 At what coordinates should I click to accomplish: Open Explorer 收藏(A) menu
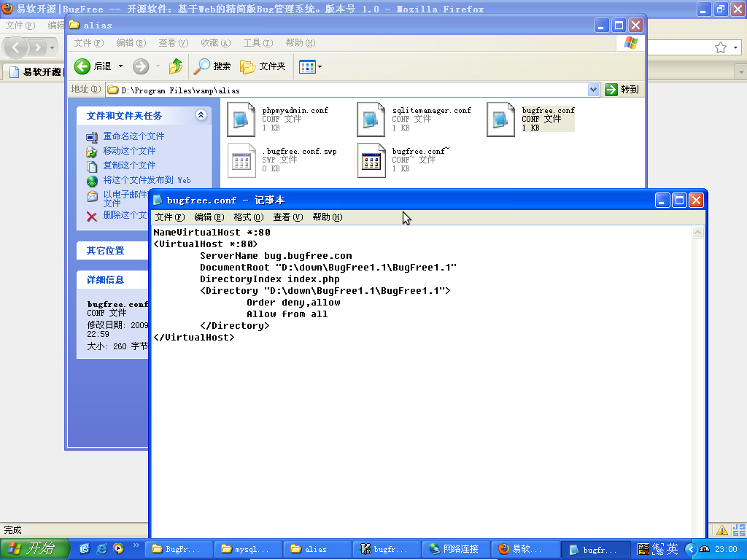[216, 43]
